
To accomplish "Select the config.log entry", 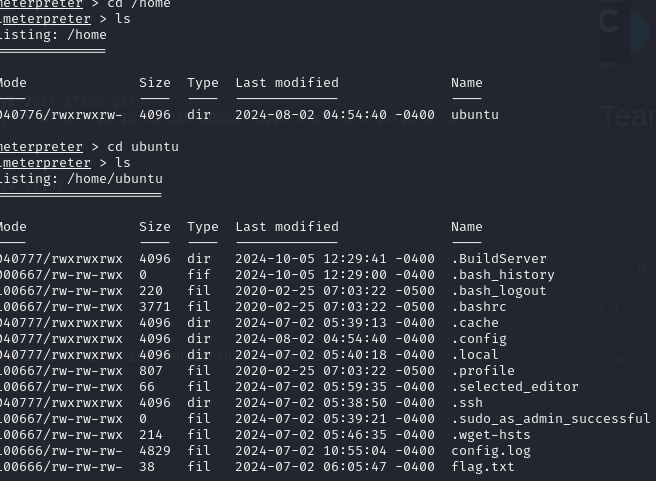I will 491,451.
